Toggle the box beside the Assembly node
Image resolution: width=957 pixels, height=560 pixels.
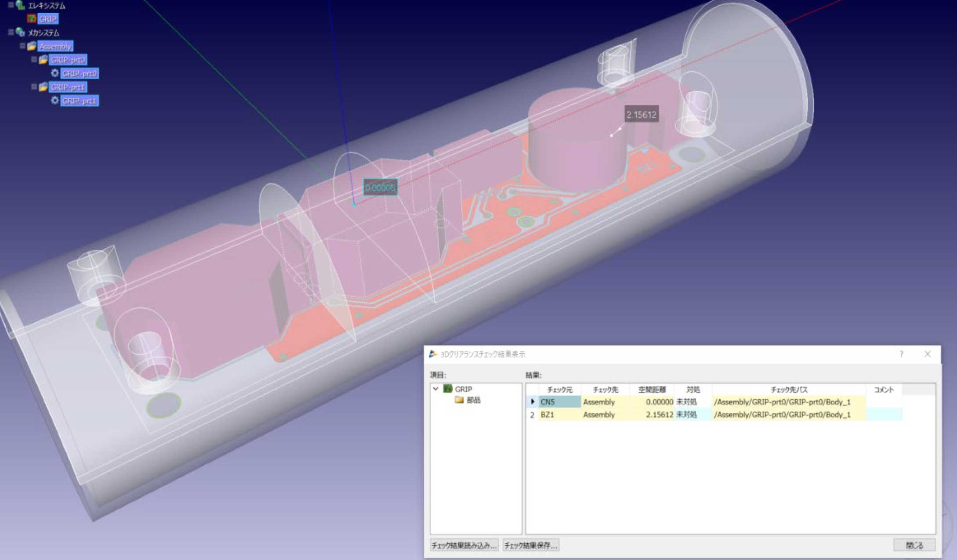point(22,46)
